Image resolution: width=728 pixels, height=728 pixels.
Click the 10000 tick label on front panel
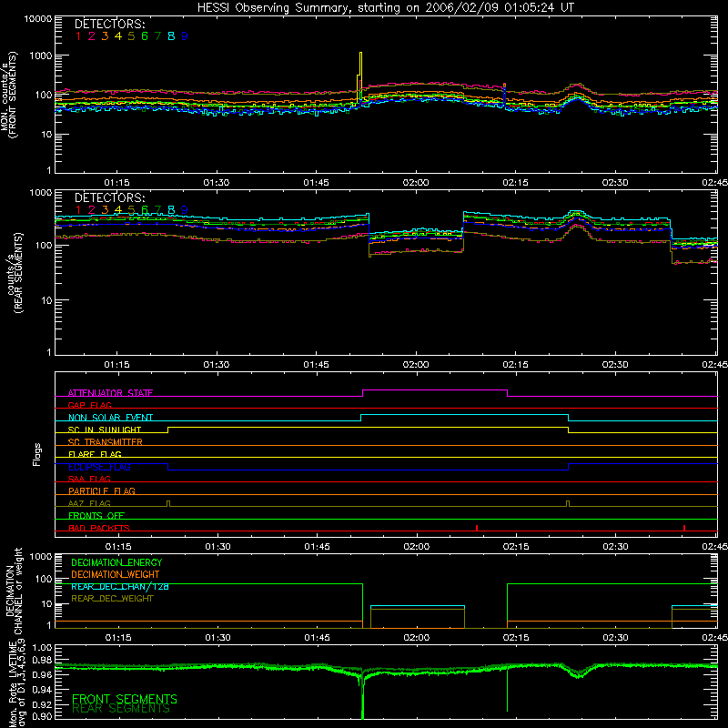tap(38, 18)
